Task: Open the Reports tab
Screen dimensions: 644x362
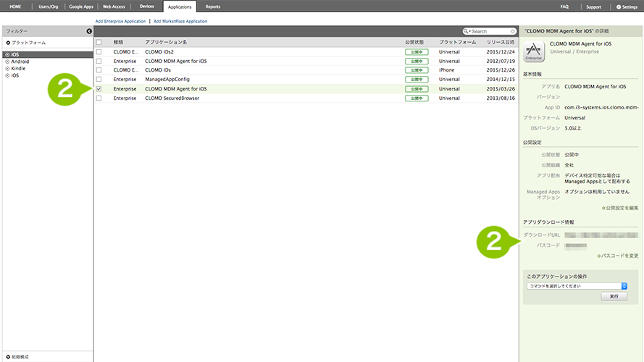Action: click(213, 7)
